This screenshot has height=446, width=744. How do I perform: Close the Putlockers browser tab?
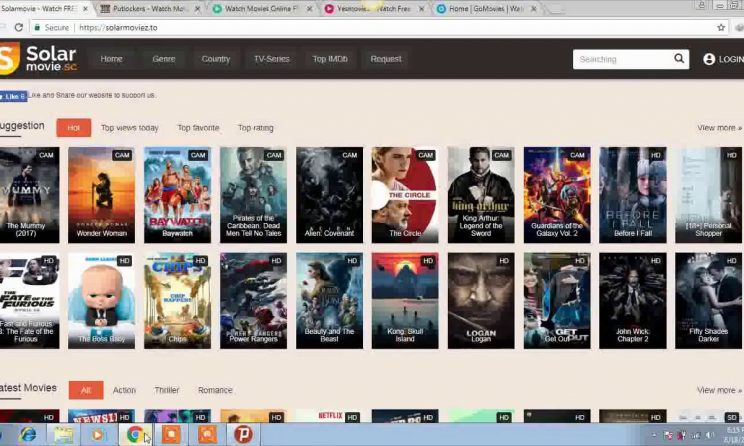(x=197, y=9)
